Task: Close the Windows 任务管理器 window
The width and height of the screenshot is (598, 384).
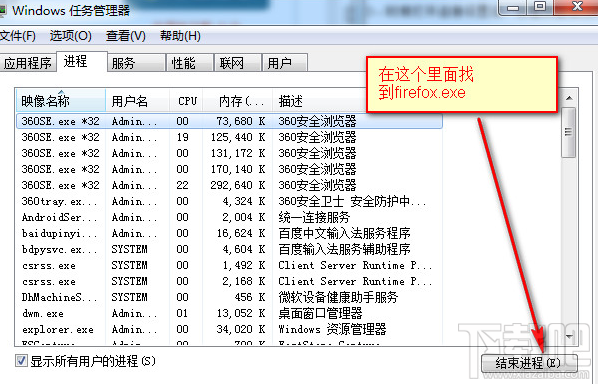Action: pyautogui.click(x=577, y=7)
